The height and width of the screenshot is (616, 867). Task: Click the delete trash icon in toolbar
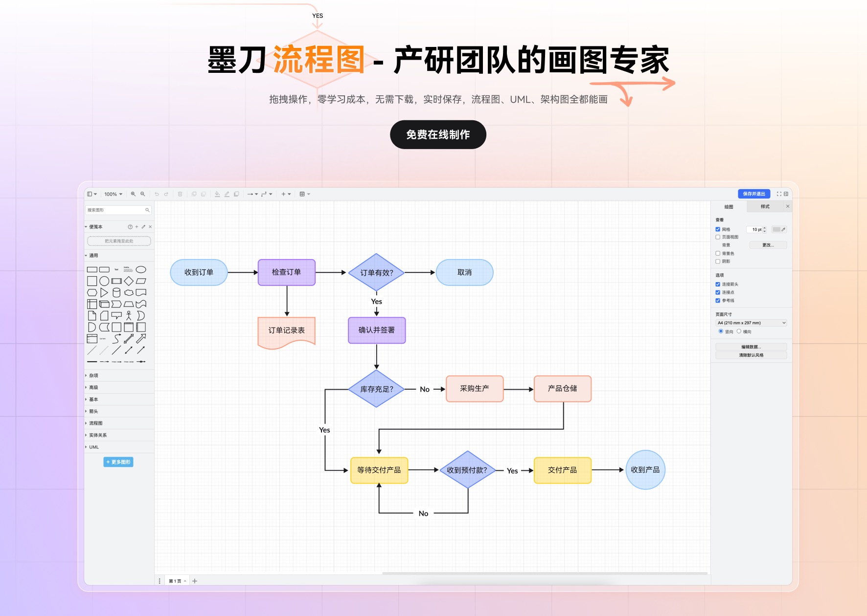(x=180, y=194)
